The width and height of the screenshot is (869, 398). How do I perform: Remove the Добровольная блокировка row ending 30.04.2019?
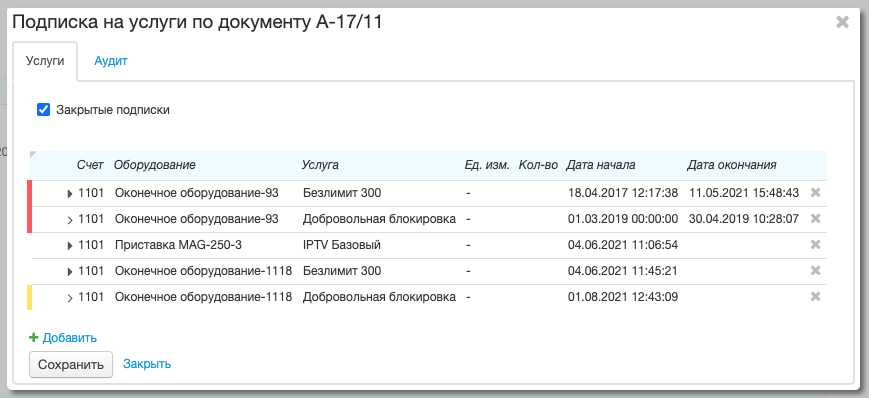[x=815, y=219]
